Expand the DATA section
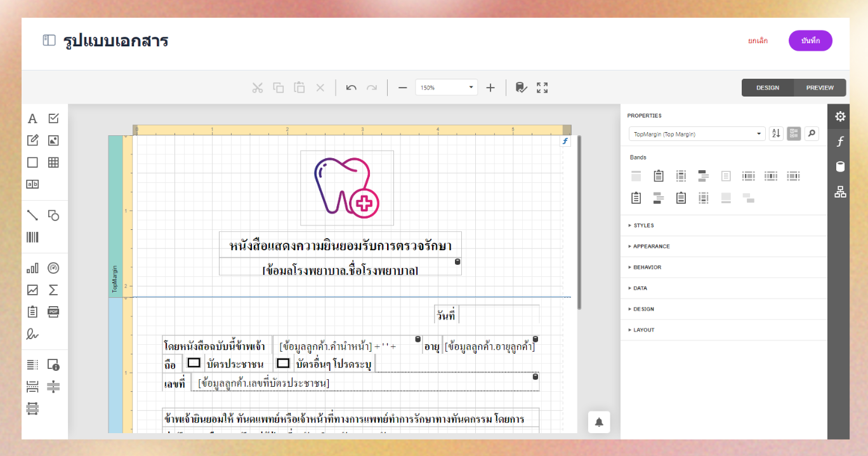Viewport: 868px width, 456px height. pyautogui.click(x=723, y=288)
